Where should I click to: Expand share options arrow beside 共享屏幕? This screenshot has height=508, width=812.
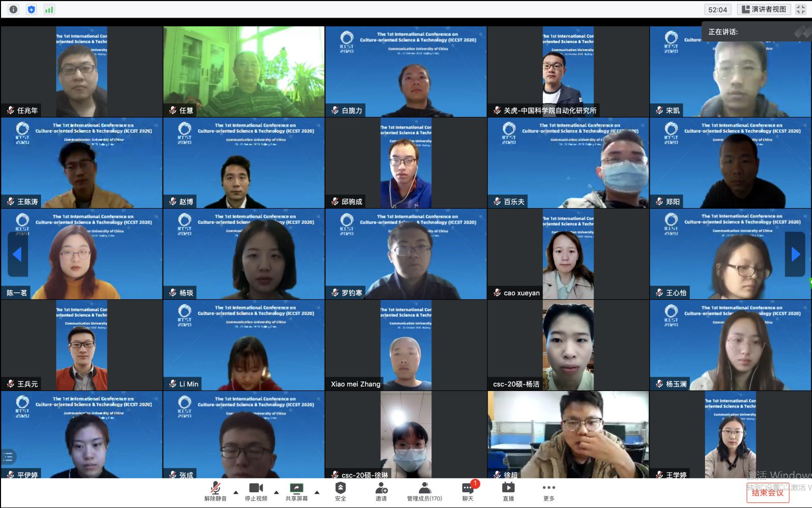click(317, 492)
